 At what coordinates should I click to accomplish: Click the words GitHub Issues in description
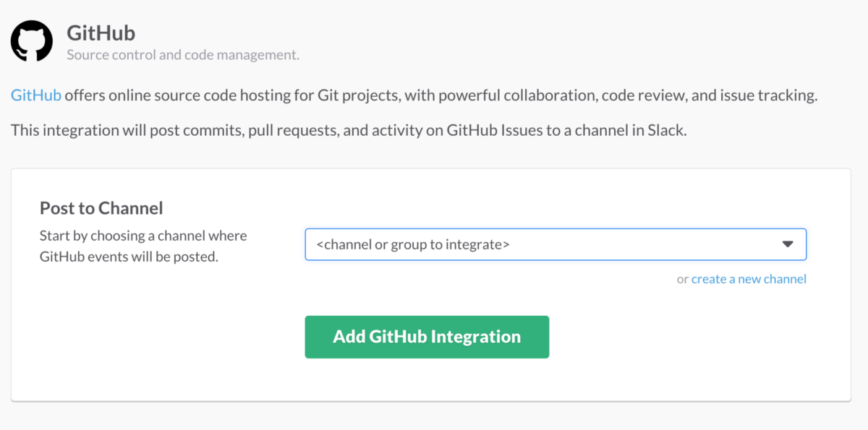tap(490, 131)
